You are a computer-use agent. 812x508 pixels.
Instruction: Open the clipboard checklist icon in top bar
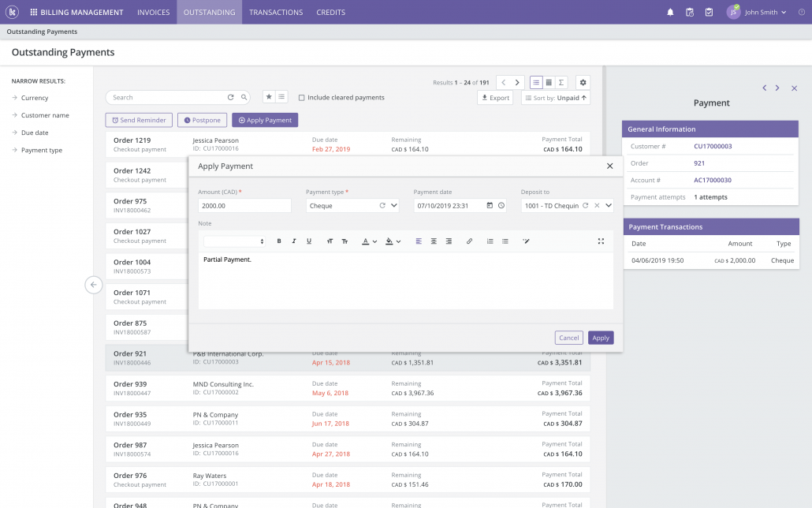pyautogui.click(x=709, y=12)
